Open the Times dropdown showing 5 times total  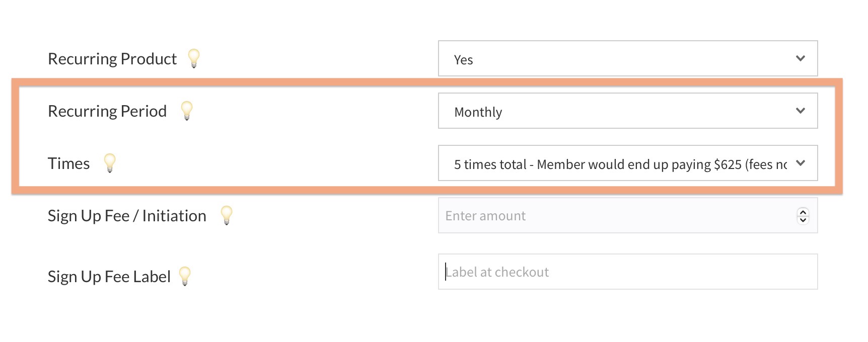[619, 163]
